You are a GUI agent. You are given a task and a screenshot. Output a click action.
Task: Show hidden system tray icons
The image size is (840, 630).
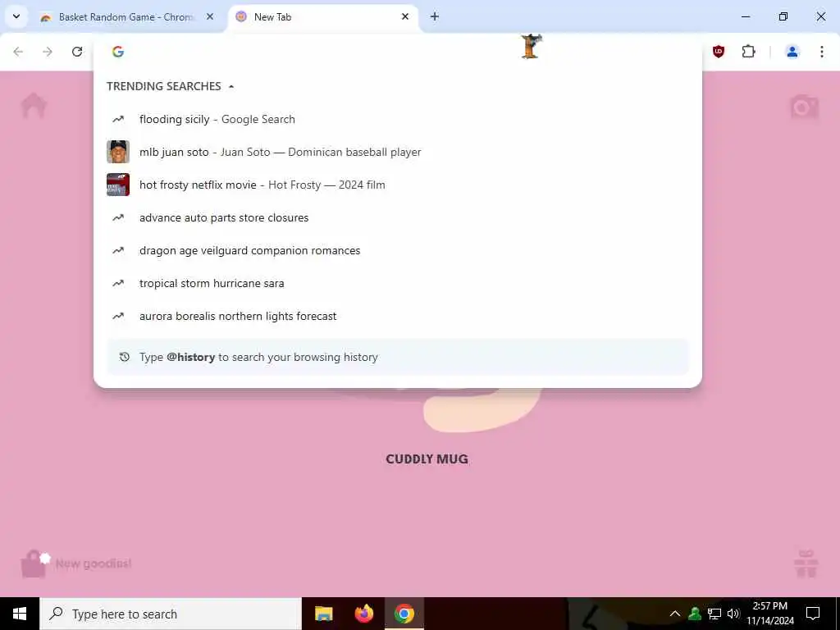675,614
